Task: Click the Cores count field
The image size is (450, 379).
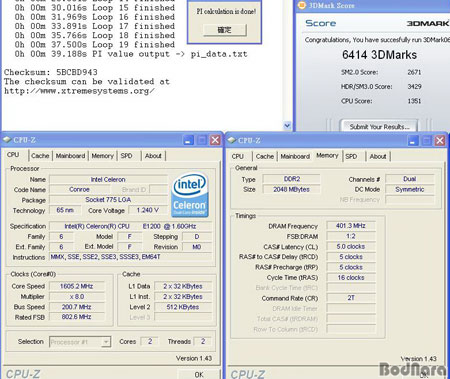Action: 150,342
